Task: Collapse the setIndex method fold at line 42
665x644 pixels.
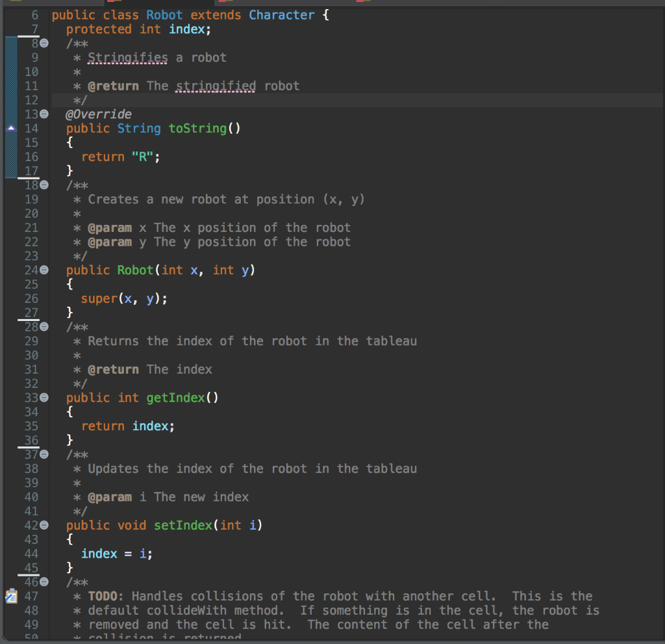Action: click(x=44, y=526)
